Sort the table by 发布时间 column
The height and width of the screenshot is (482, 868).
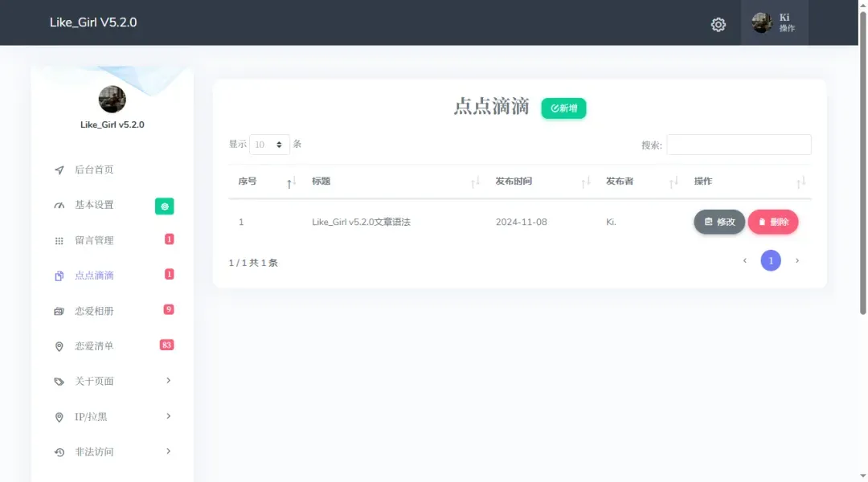coord(542,181)
